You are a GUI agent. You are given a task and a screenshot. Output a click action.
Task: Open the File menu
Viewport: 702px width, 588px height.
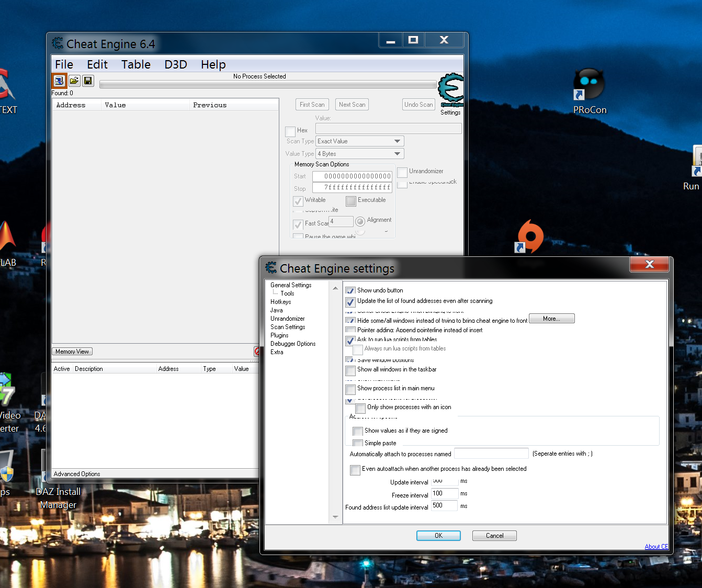point(64,64)
